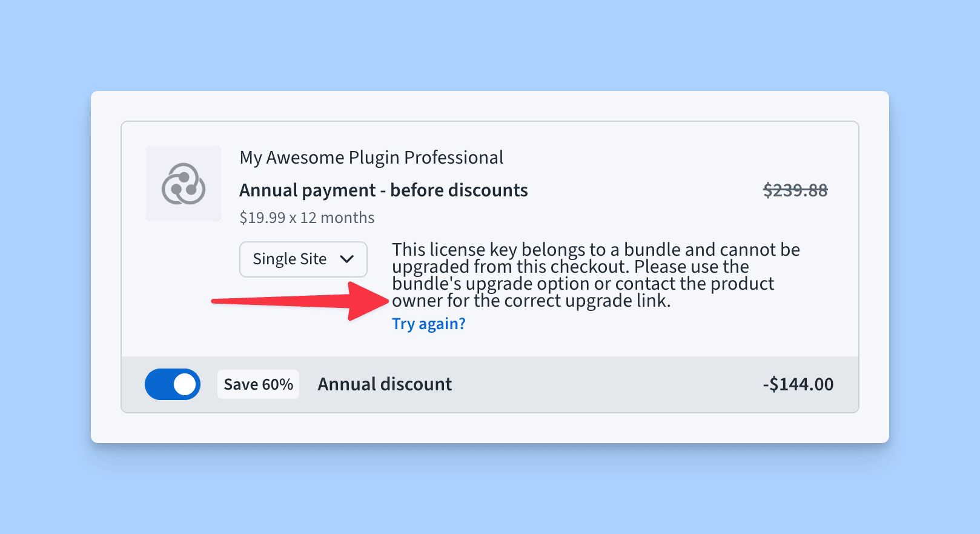Image resolution: width=980 pixels, height=534 pixels.
Task: Open the Single Site license dropdown
Action: point(303,259)
